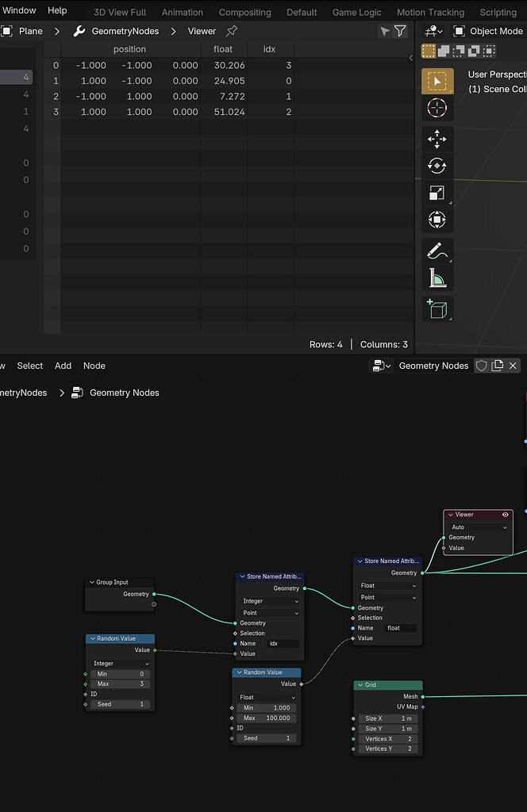527x812 pixels.
Task: Click the Geometry Nodes breadcrumb tree icon
Action: click(77, 393)
